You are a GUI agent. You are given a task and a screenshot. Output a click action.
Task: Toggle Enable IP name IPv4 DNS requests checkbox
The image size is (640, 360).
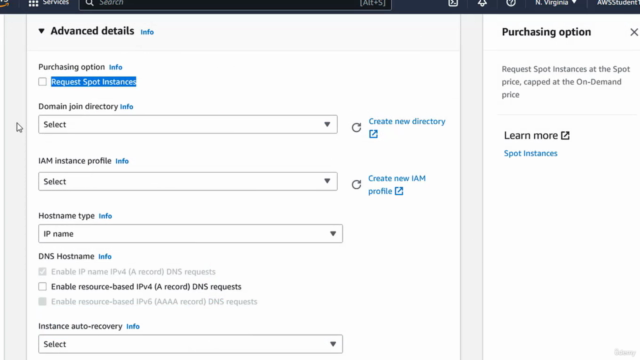tap(42, 271)
